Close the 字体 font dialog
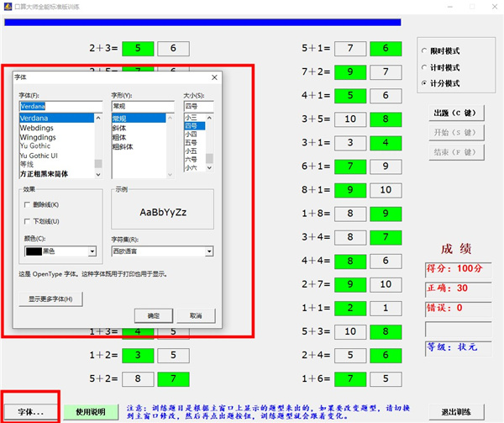Image resolution: width=504 pixels, height=423 pixels. click(214, 77)
